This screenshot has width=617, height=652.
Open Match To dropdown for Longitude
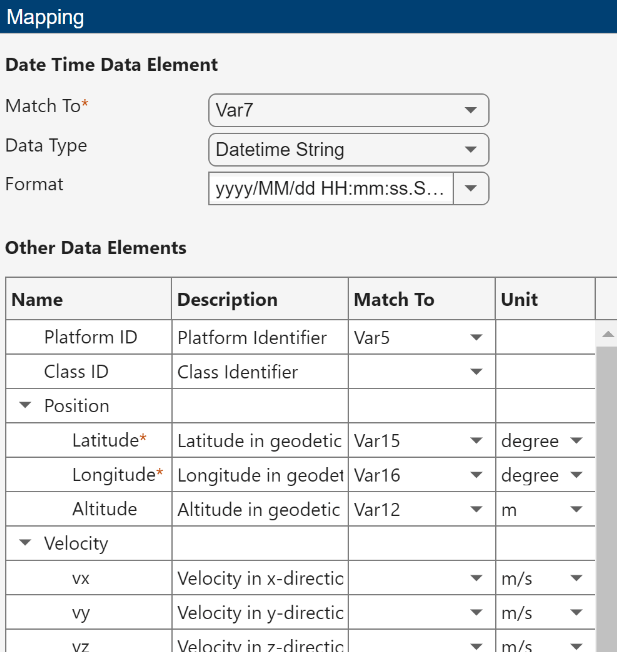pyautogui.click(x=475, y=475)
